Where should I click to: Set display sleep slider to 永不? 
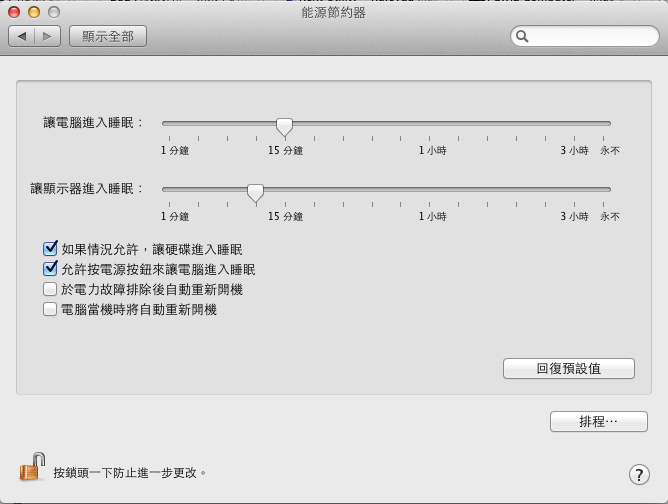tap(603, 190)
